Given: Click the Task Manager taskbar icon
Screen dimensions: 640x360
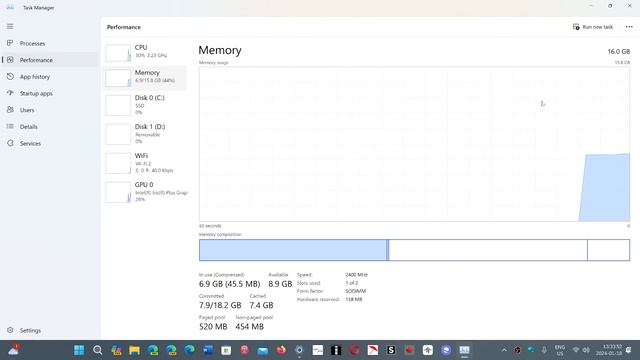Looking at the screenshot, I should tap(464, 350).
